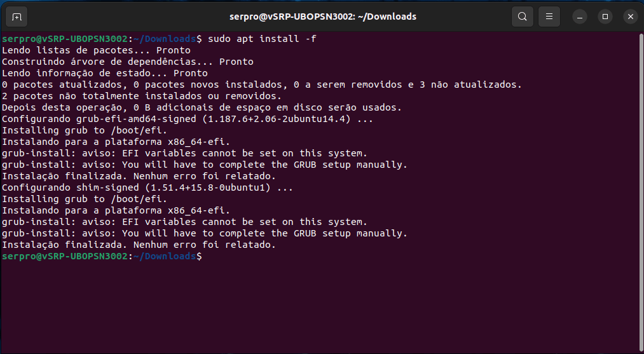Click the 'Depois desta operação' disk space line
This screenshot has width=644, height=354.
coord(202,107)
